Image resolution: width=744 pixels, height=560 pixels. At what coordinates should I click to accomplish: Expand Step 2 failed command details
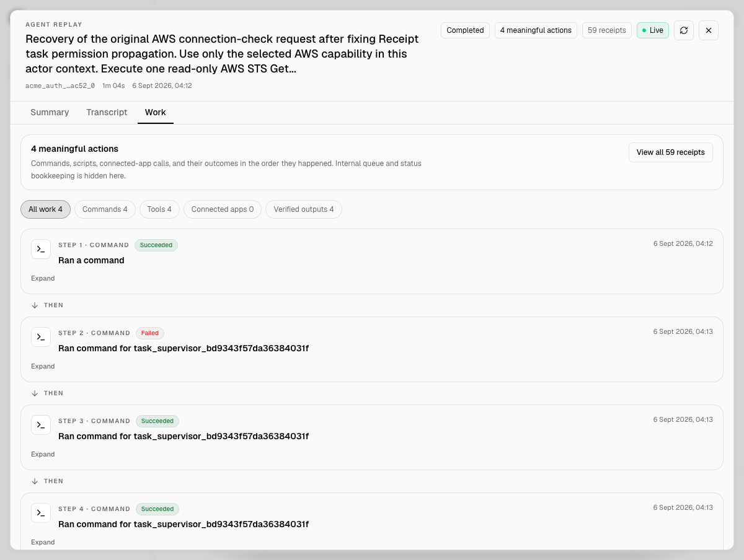(x=43, y=366)
